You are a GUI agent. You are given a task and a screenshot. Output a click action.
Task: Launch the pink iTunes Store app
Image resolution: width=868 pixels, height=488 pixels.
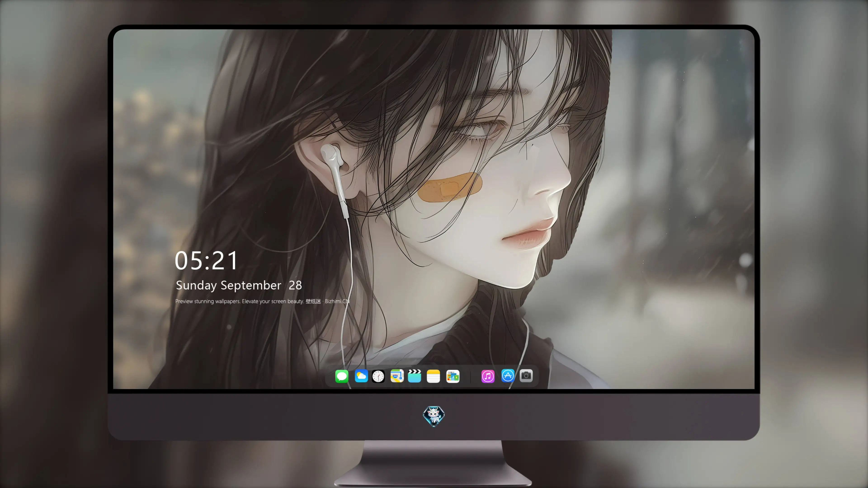488,376
